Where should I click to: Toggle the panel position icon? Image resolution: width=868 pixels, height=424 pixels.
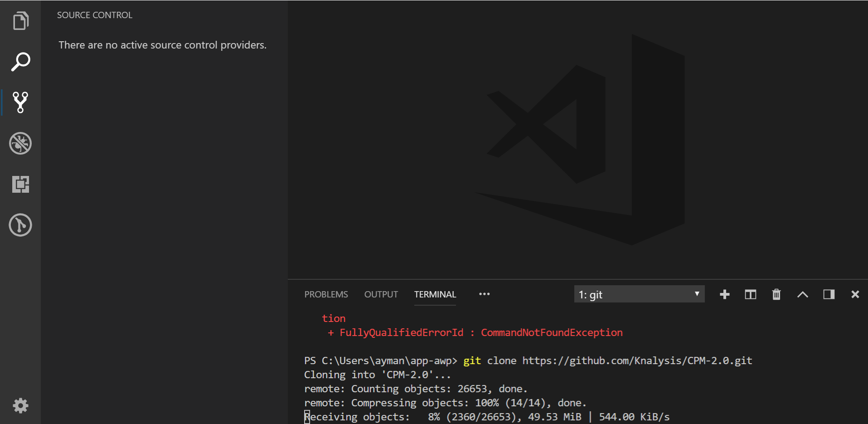(829, 294)
